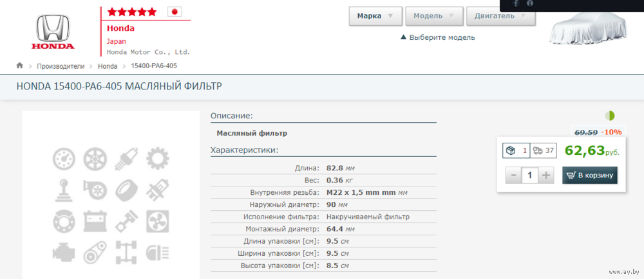Go to home via breadcrumb house icon
644x279 pixels.
[20, 66]
